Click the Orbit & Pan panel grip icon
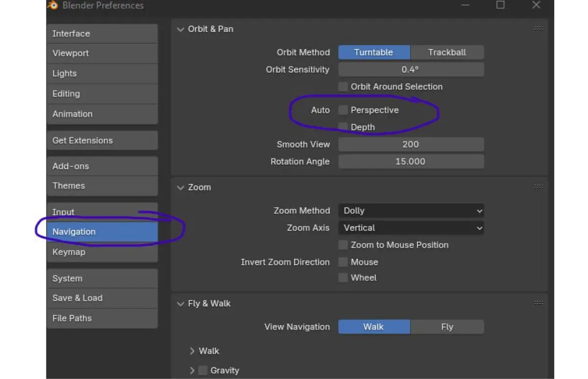Image resolution: width=588 pixels, height=379 pixels. coord(539,28)
